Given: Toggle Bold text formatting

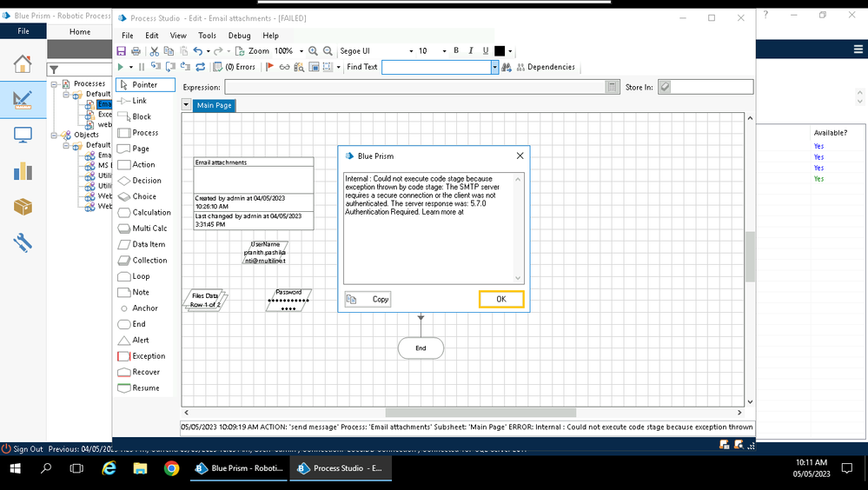Looking at the screenshot, I should pyautogui.click(x=456, y=51).
